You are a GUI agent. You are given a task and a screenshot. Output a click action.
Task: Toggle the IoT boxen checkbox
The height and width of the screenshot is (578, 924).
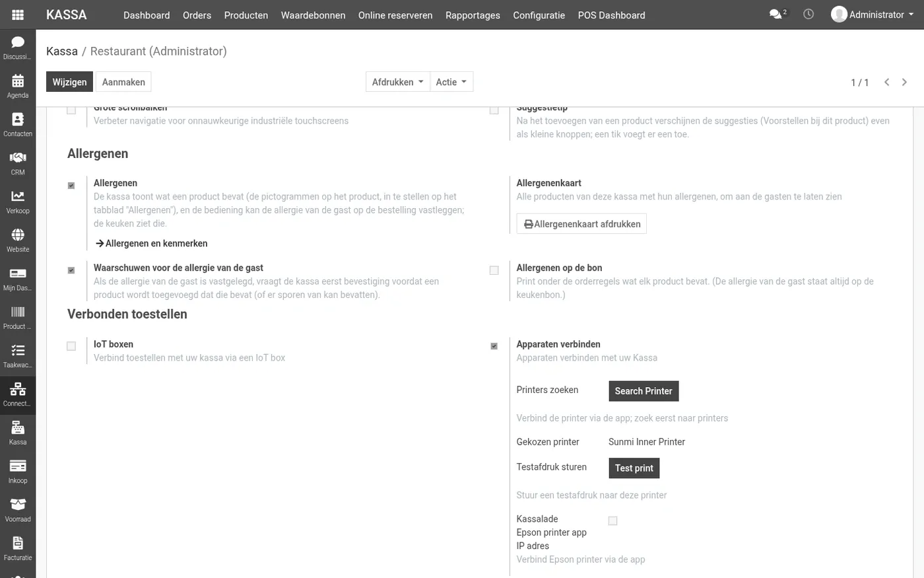click(x=71, y=346)
